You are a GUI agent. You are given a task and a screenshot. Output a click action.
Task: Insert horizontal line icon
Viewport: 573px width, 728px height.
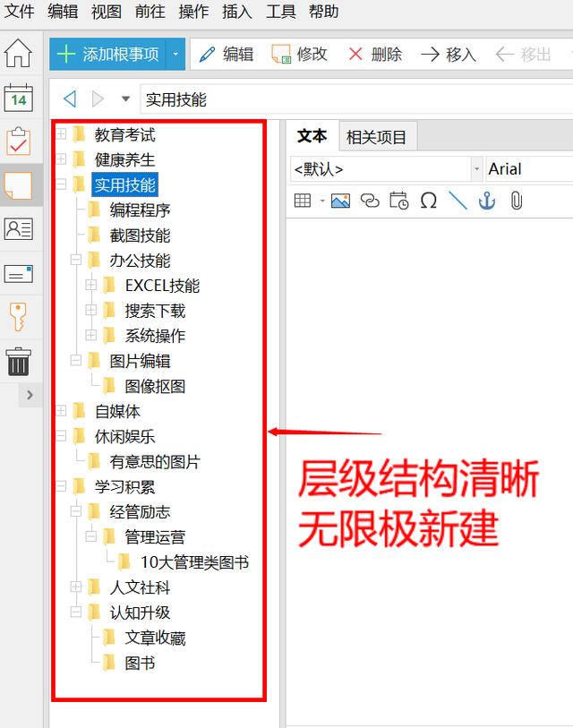point(458,201)
